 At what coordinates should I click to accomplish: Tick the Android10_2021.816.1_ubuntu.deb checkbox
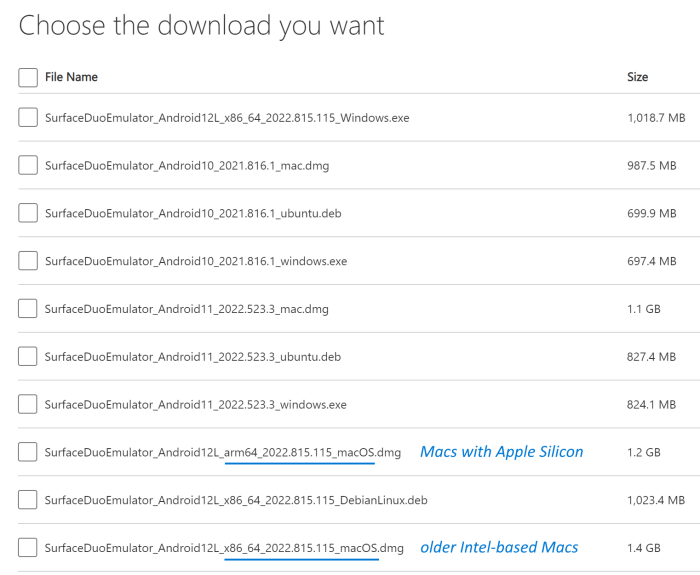(28, 213)
